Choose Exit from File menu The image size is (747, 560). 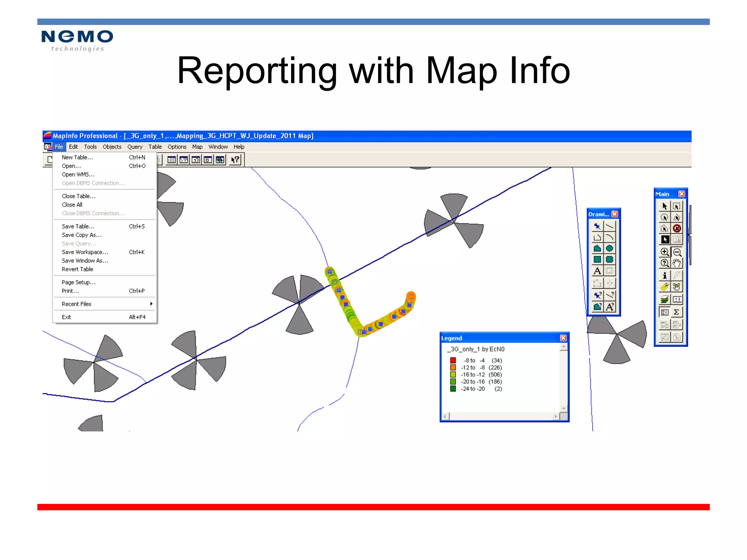click(x=105, y=317)
